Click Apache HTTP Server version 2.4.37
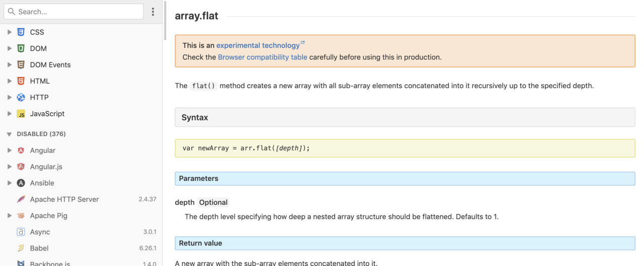This screenshot has width=644, height=266. pyautogui.click(x=147, y=199)
